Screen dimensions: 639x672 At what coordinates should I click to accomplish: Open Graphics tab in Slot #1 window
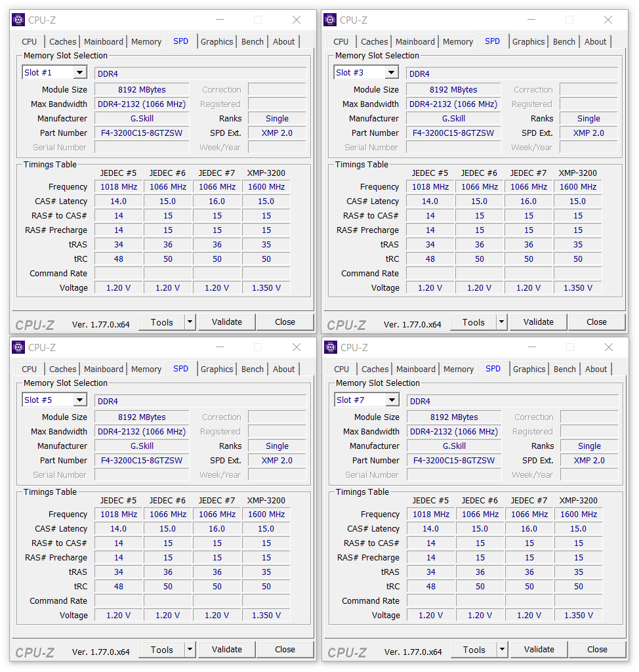click(x=217, y=41)
